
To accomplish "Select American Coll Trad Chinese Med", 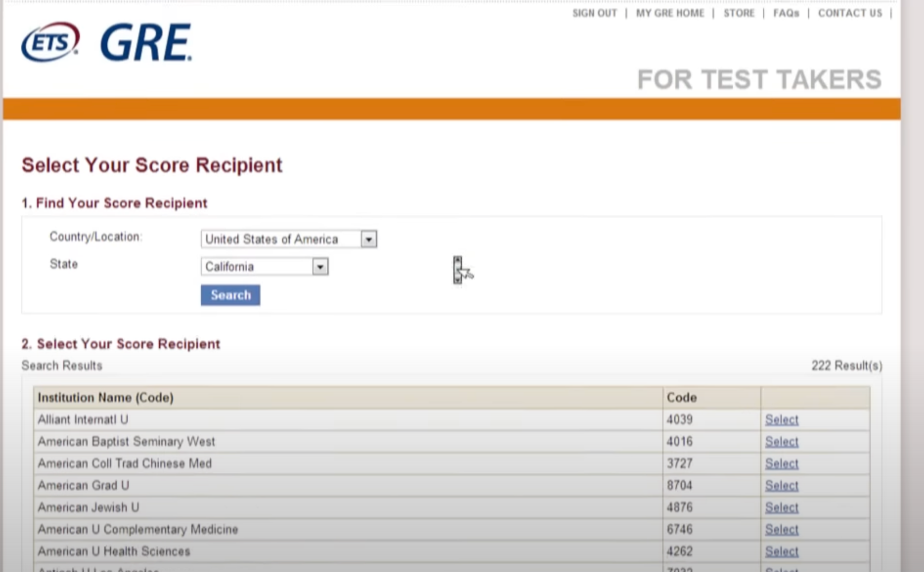I will (x=781, y=464).
